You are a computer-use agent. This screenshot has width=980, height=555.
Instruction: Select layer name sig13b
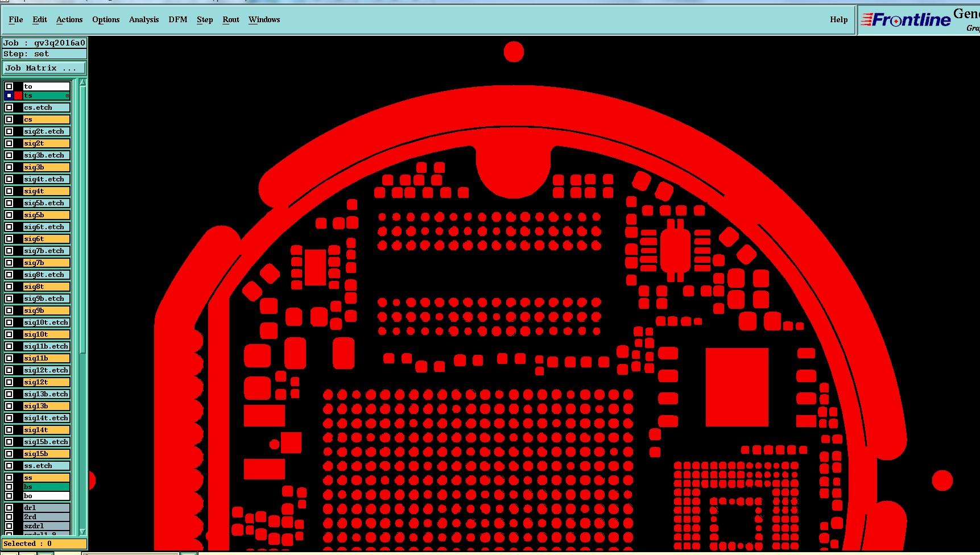47,406
